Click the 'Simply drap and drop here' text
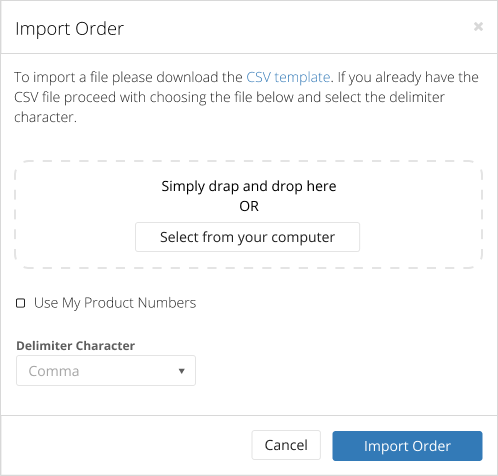 tap(249, 186)
